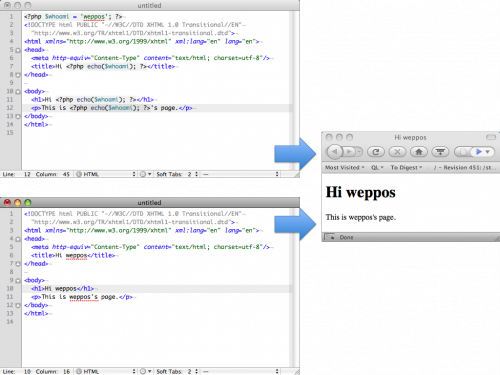Click the Done status text in Firefox
The height and width of the screenshot is (375, 500).
click(x=346, y=237)
